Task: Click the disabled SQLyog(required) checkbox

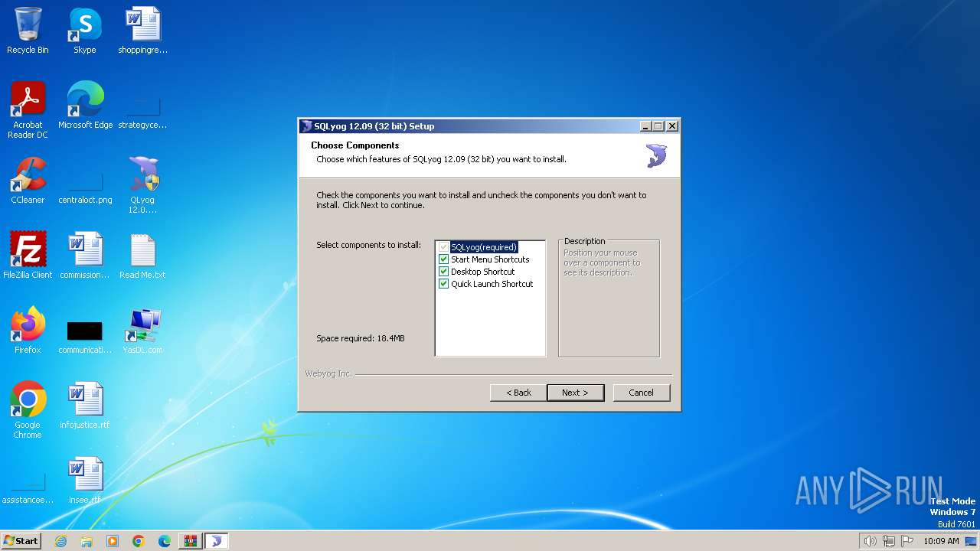Action: 443,247
